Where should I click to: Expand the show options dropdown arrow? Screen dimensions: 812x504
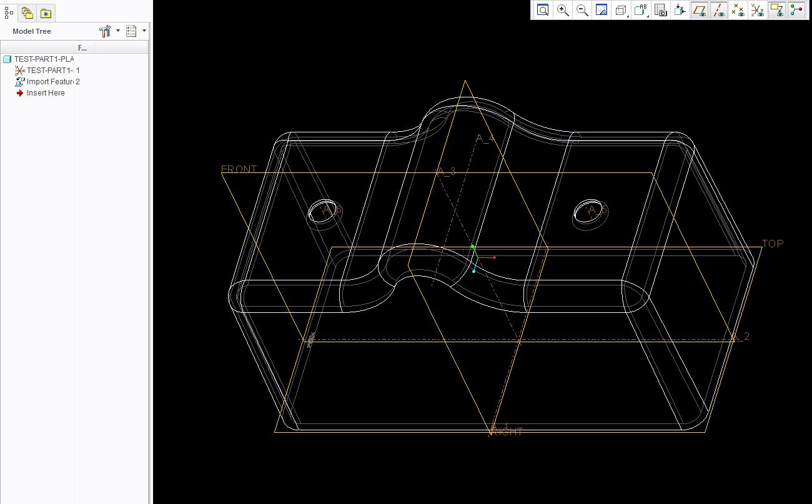coord(144,31)
